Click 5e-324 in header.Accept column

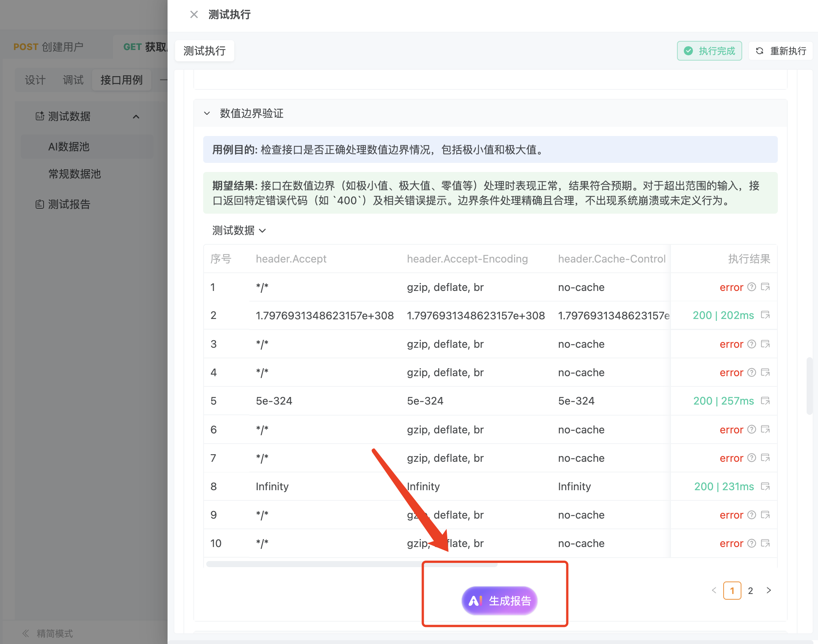coord(274,401)
